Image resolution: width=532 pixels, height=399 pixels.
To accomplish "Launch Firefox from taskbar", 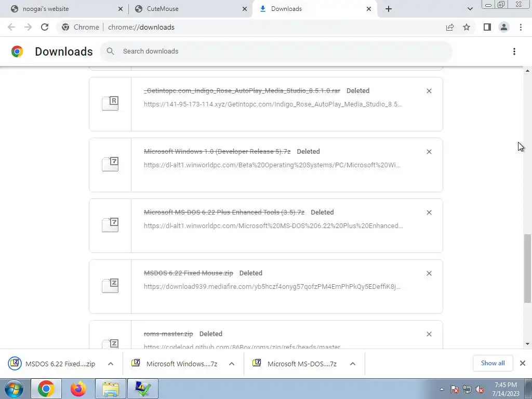I will click(78, 389).
